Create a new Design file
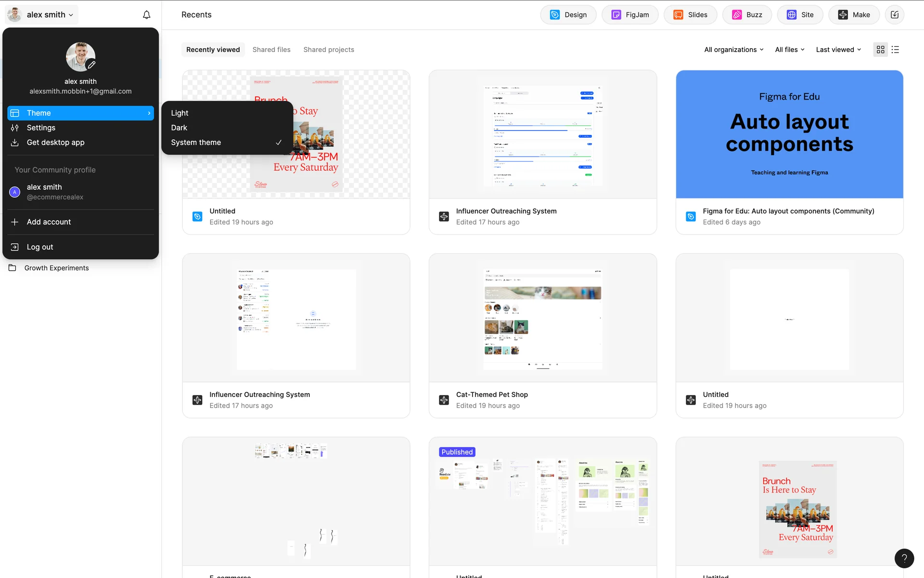Screen dimensions: 924x578 pyautogui.click(x=568, y=15)
